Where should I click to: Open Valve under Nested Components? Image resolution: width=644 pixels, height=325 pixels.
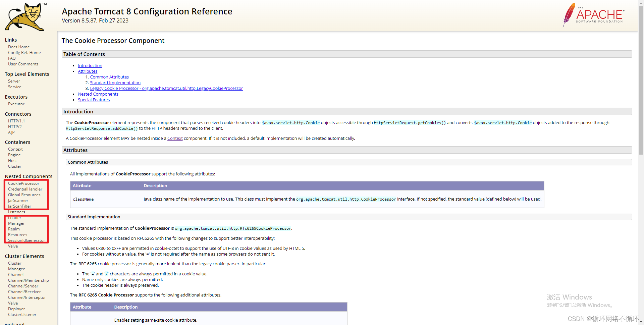[x=13, y=246]
